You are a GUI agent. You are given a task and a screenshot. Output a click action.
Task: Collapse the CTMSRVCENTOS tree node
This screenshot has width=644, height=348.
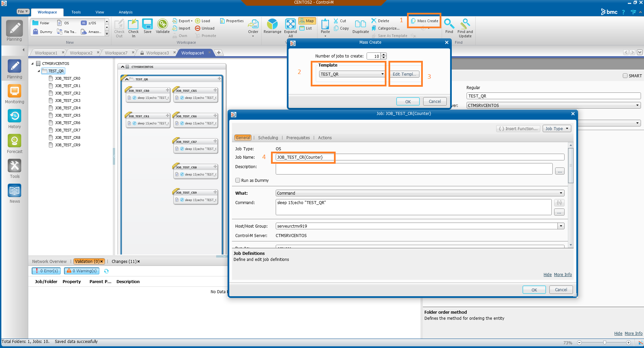pos(33,64)
